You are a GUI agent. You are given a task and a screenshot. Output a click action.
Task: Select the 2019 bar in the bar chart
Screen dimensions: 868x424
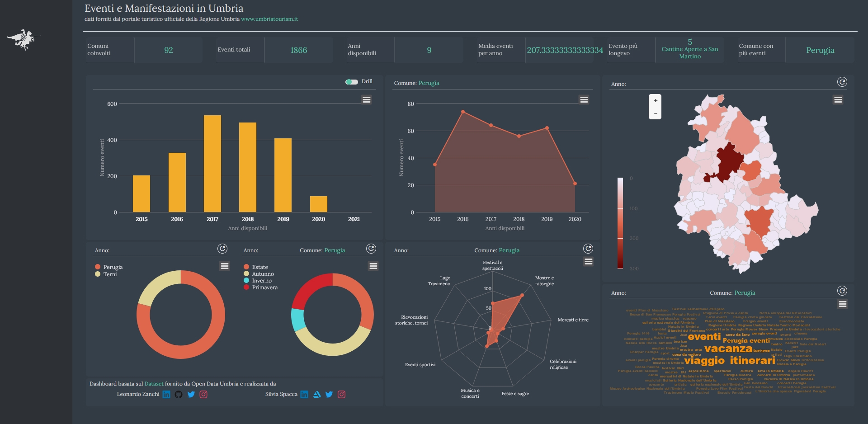point(283,175)
